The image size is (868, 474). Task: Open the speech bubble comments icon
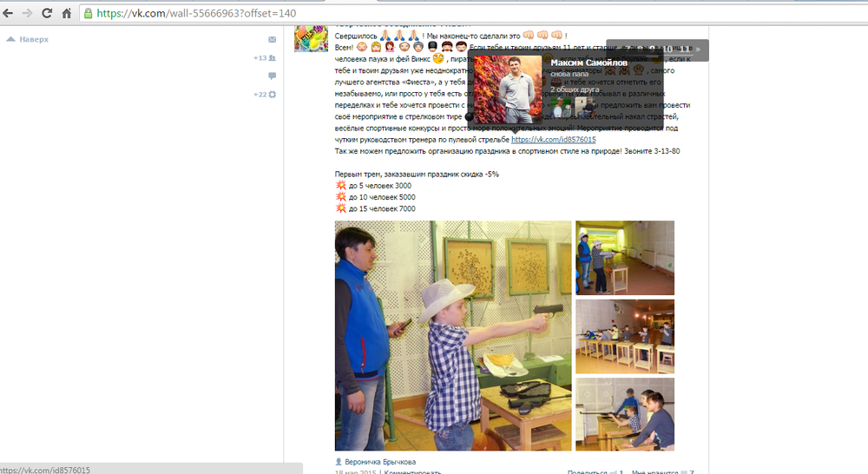click(x=272, y=76)
